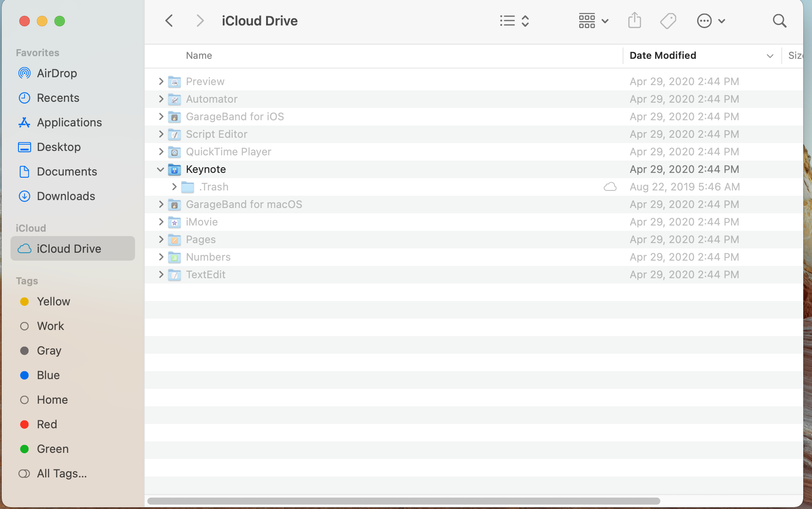Expand the GarageBand for macOS folder
812x509 pixels.
coord(161,204)
